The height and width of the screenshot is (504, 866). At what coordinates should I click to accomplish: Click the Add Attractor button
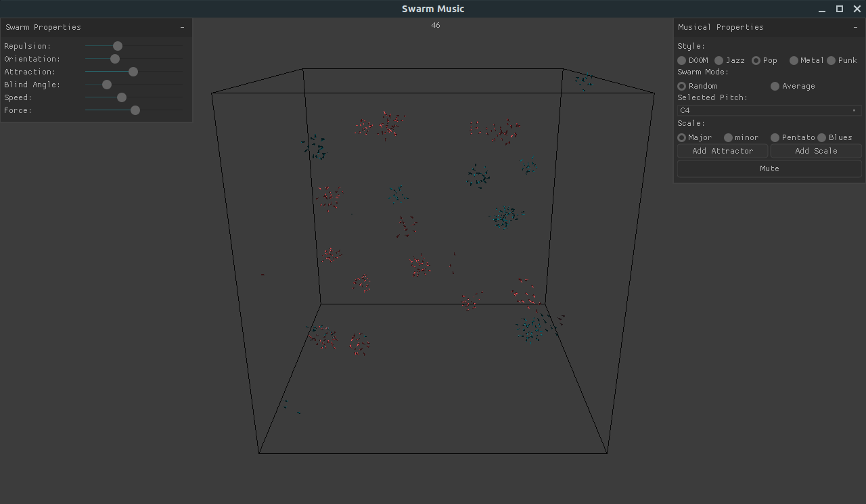(x=723, y=151)
